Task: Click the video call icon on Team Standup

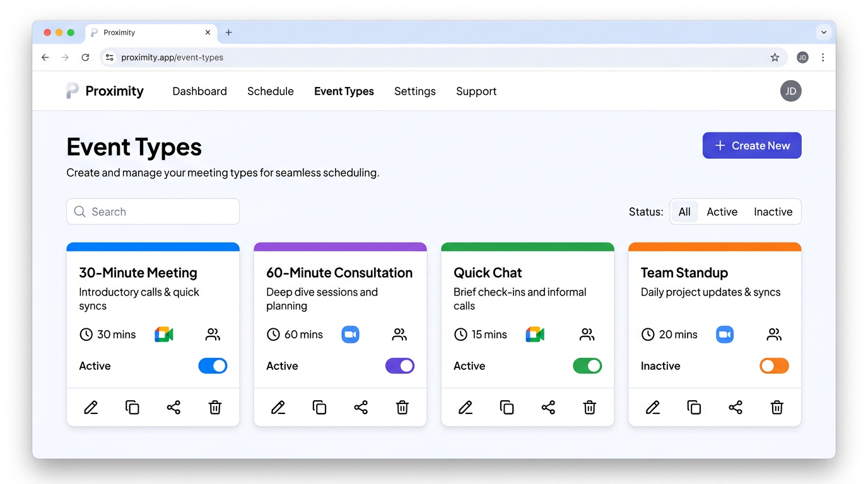Action: click(x=725, y=334)
